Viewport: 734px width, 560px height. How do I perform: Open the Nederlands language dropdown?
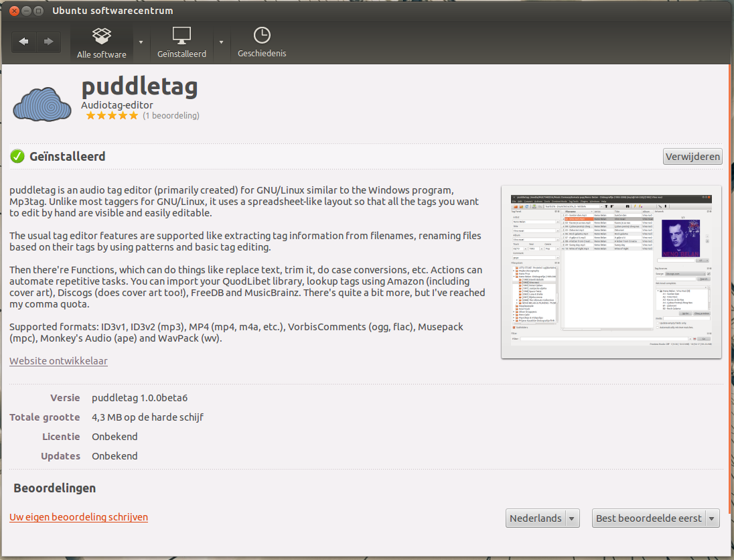coord(542,518)
